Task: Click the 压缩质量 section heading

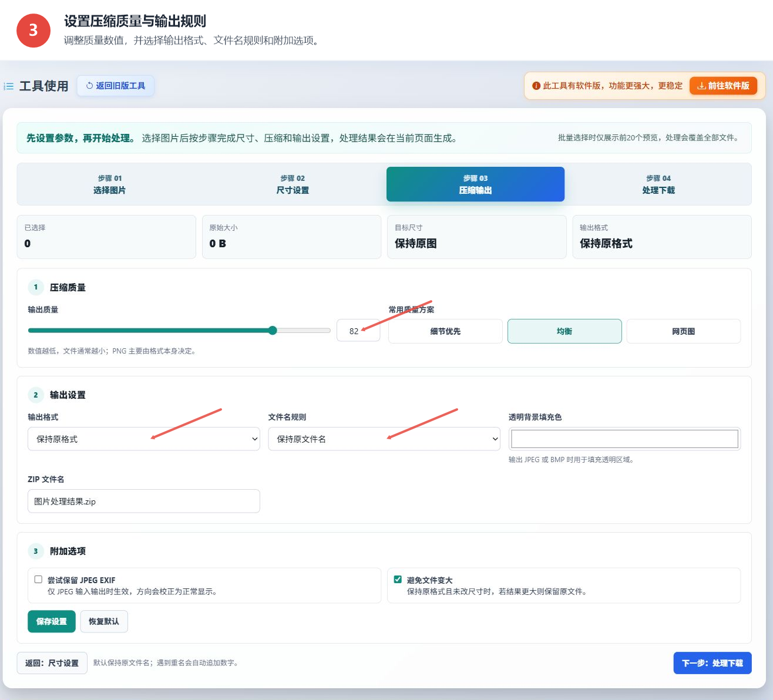Action: [68, 287]
